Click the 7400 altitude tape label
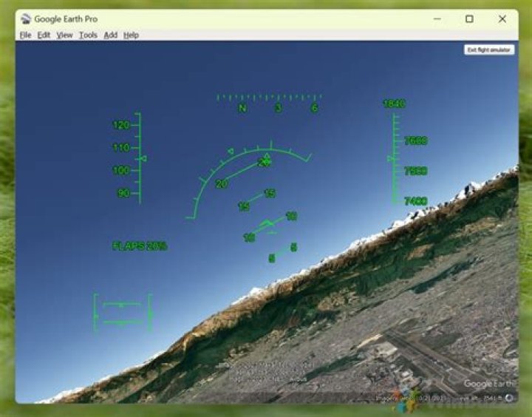The height and width of the screenshot is (417, 532). [415, 201]
